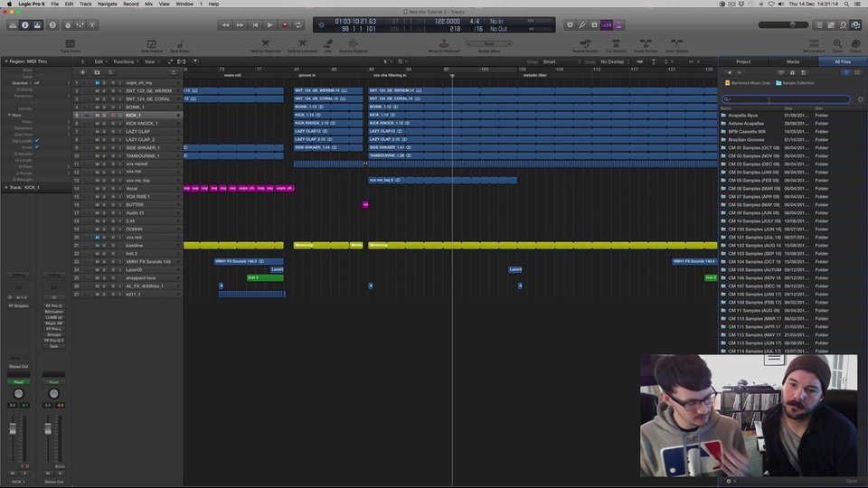868x488 pixels.
Task: Open the Edit dropdown in Tracks area
Action: 100,61
